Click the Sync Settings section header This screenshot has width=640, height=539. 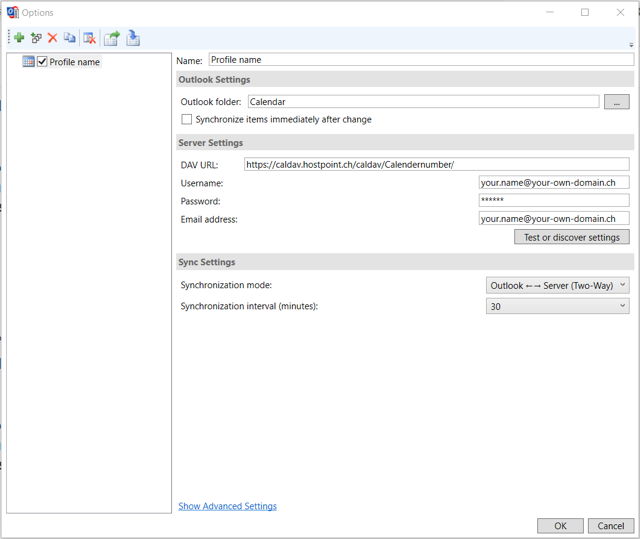[x=405, y=262]
